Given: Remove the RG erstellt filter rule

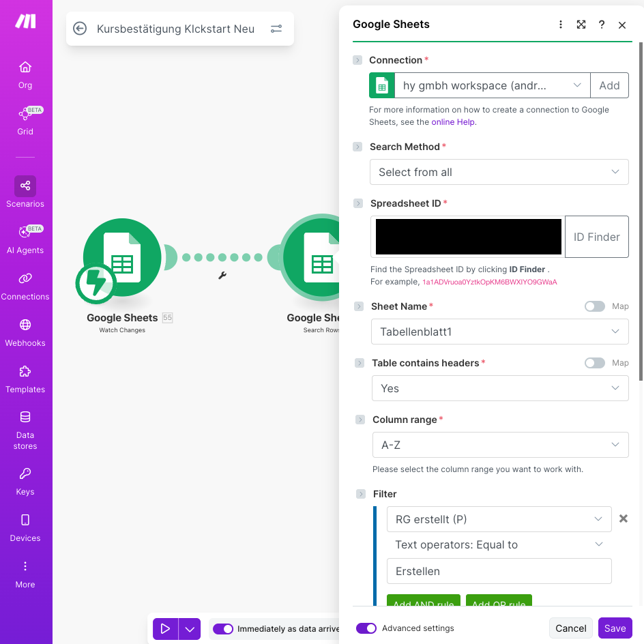Looking at the screenshot, I should (x=624, y=518).
